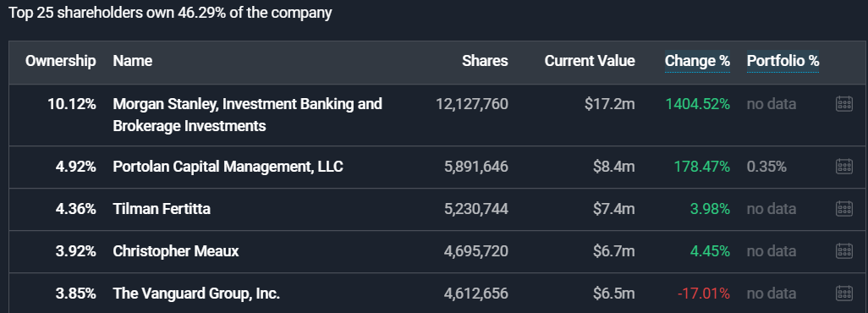Open Morgan Stanley shareholder name
This screenshot has height=313, width=868.
[x=247, y=115]
